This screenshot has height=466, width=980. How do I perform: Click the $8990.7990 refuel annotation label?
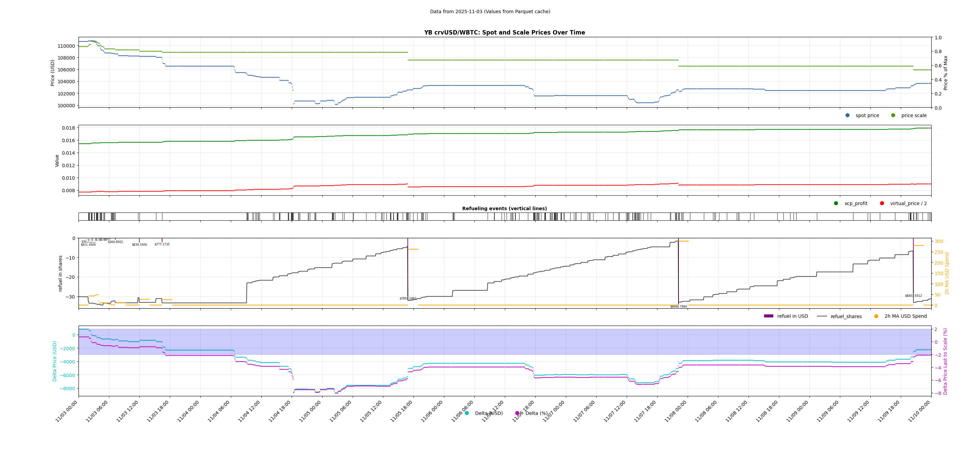(x=679, y=307)
